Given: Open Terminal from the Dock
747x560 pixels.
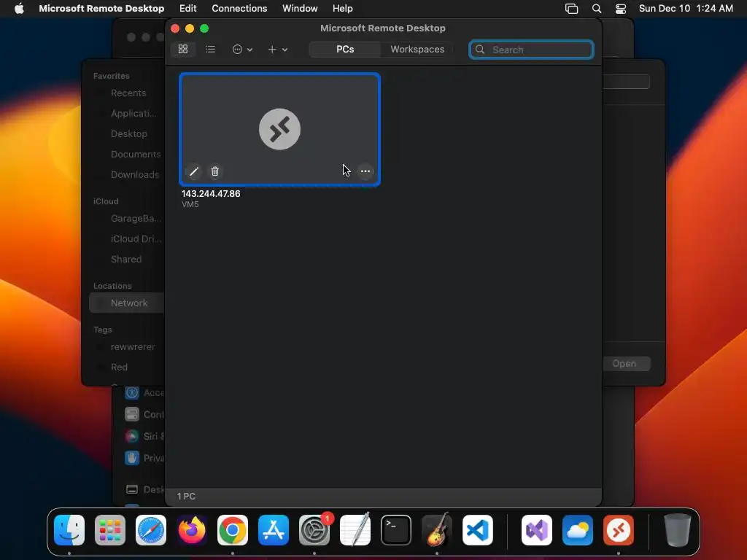Looking at the screenshot, I should [396, 530].
